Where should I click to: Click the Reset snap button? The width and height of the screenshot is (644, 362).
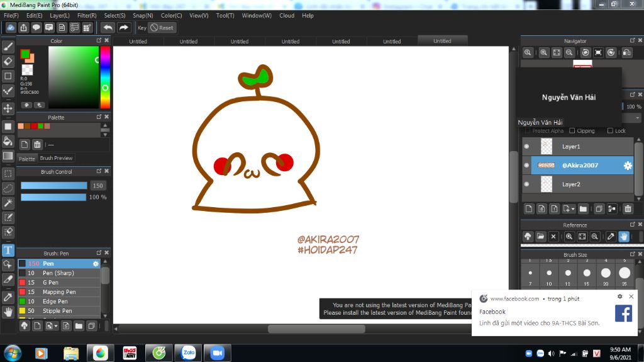pyautogui.click(x=162, y=28)
